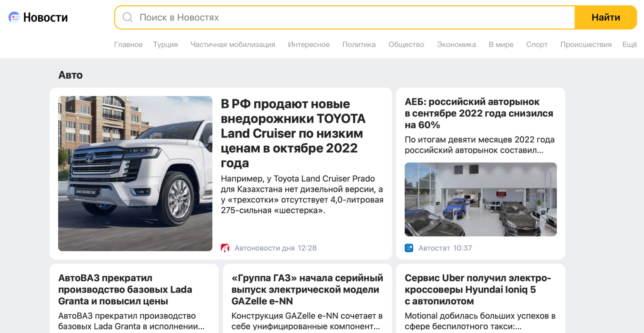Click the summary По итогам девяти месяцев
This screenshot has height=333, width=644.
point(479,145)
